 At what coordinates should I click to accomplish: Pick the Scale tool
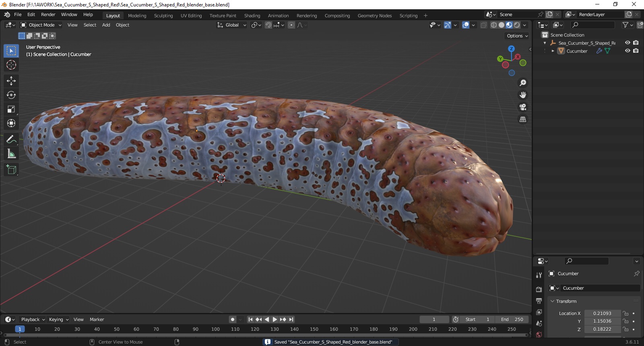tap(11, 109)
